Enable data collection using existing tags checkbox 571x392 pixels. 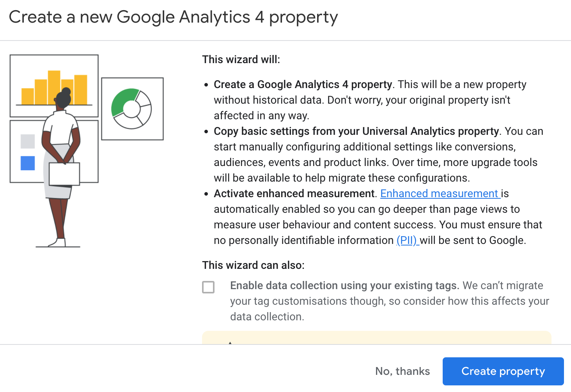(208, 287)
